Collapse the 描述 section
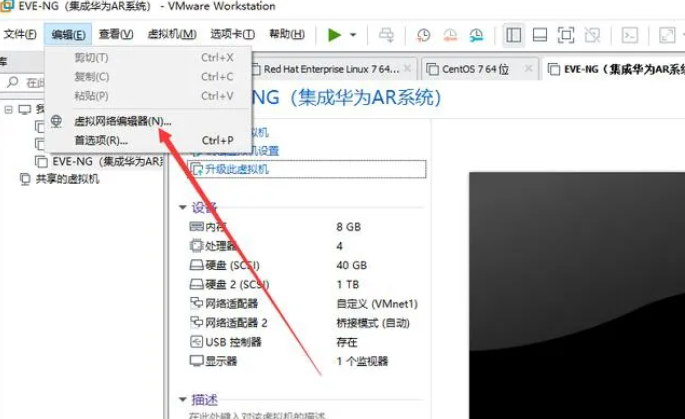Screen dimensions: 685x419 coord(183,399)
